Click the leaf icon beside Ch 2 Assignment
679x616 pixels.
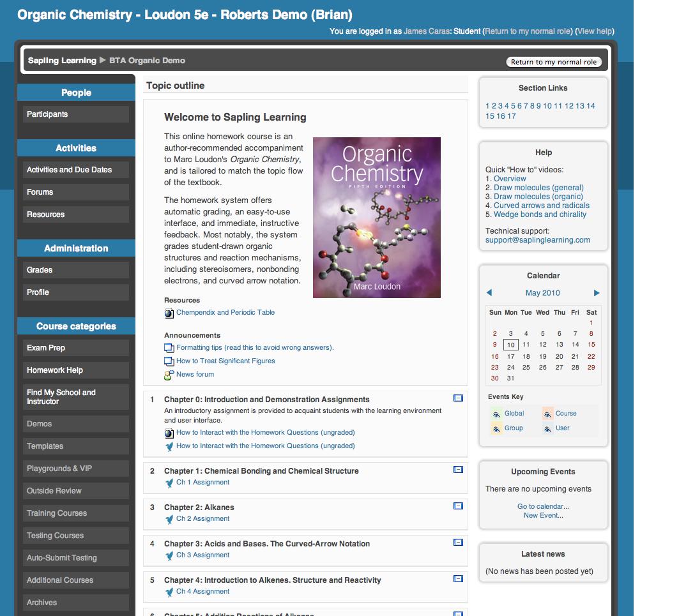click(169, 519)
